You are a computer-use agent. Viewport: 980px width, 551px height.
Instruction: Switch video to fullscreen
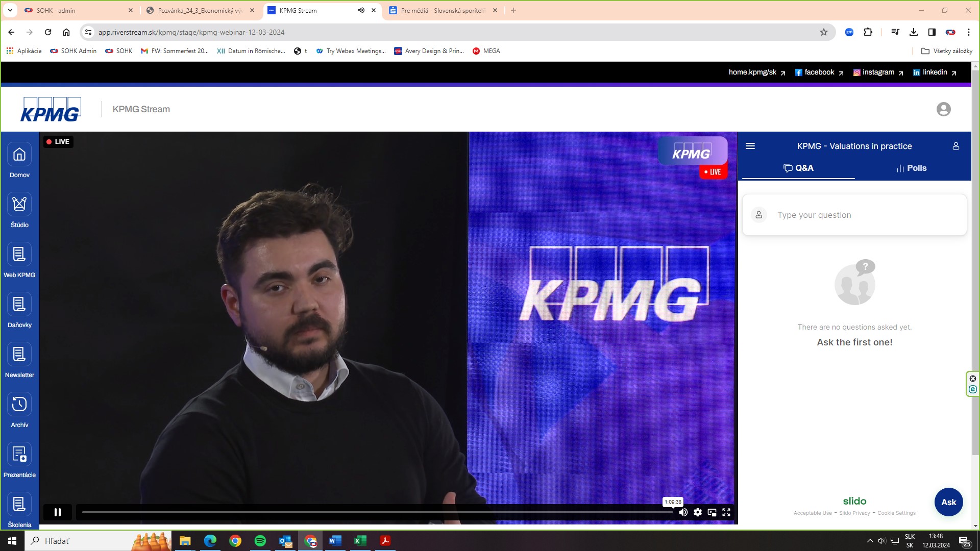tap(726, 512)
